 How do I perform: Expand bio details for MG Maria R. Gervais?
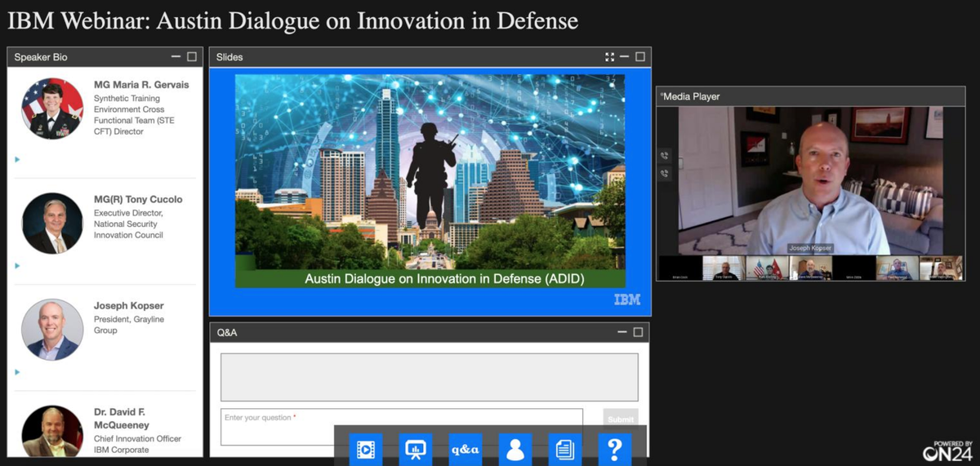click(x=17, y=159)
